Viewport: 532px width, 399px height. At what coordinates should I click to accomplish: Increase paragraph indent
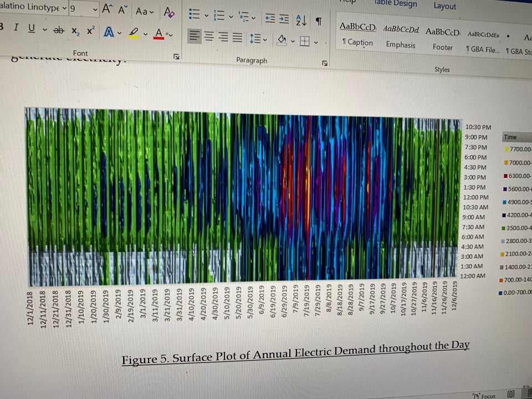pos(284,19)
